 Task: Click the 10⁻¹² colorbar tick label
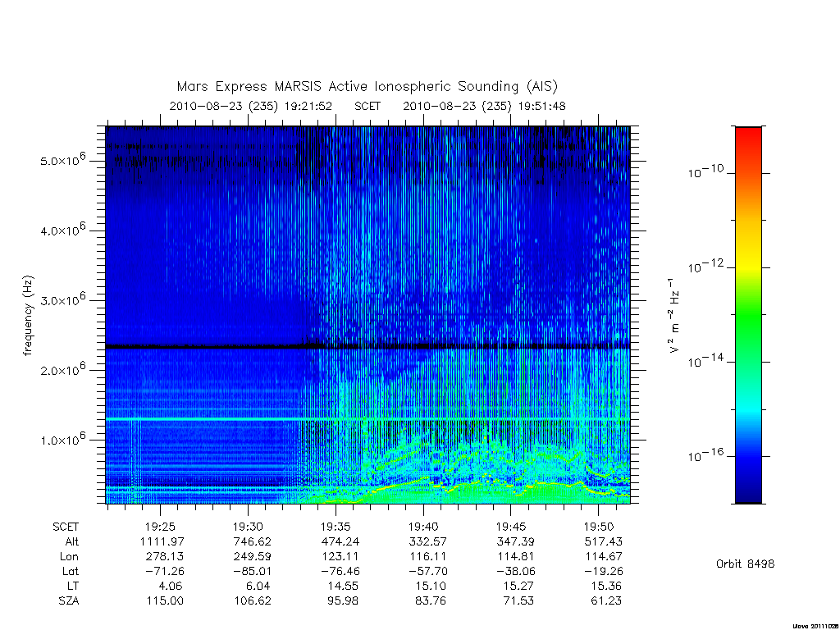(706, 265)
